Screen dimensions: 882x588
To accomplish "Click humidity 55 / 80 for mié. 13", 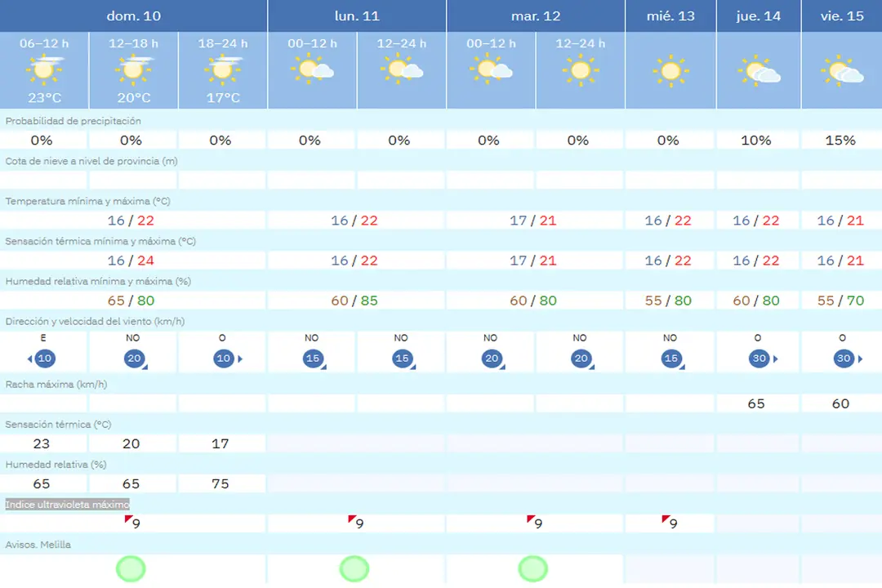I will (x=668, y=301).
